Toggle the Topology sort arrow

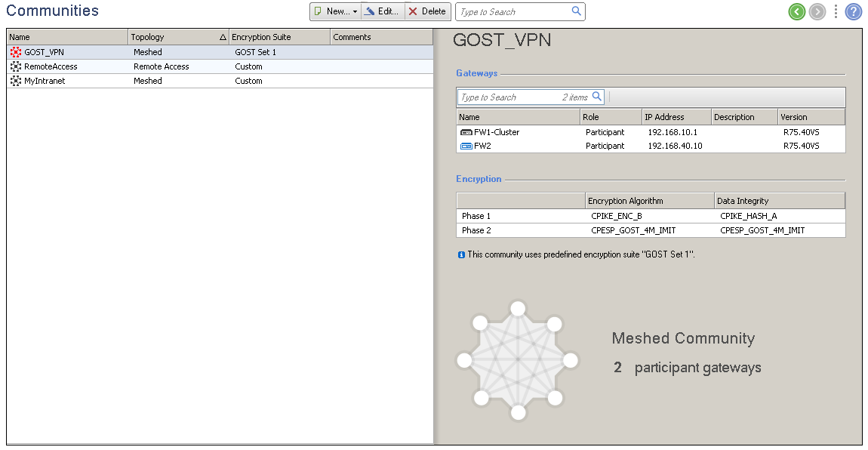click(223, 37)
